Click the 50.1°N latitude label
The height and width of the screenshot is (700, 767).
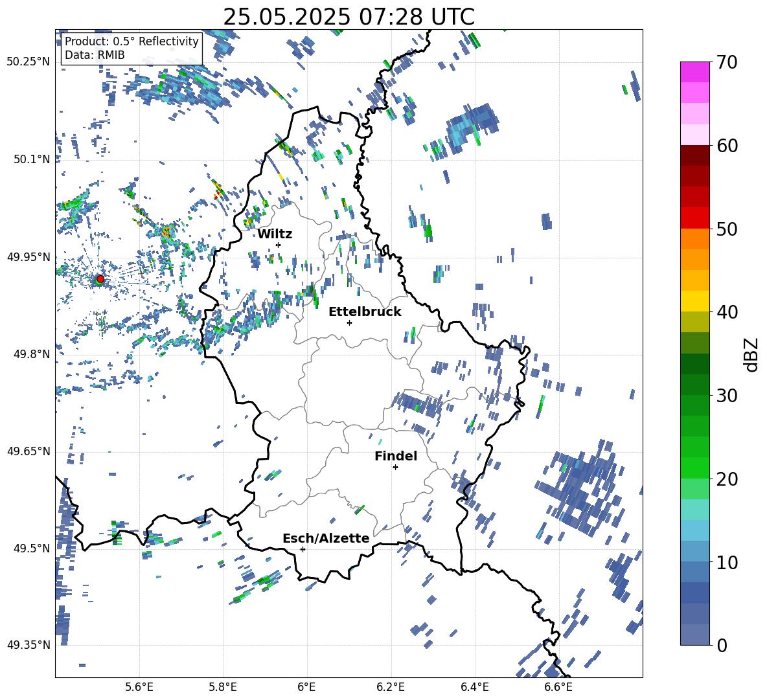pyautogui.click(x=32, y=159)
